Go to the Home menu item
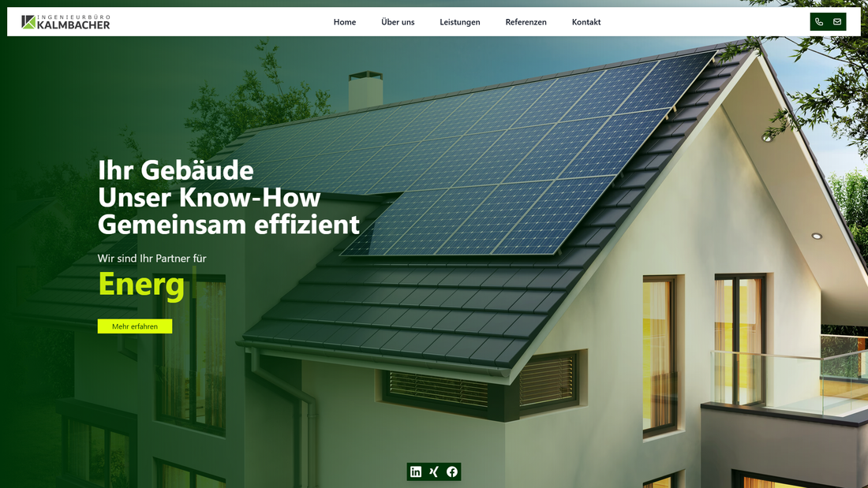This screenshot has height=488, width=868. pyautogui.click(x=345, y=22)
